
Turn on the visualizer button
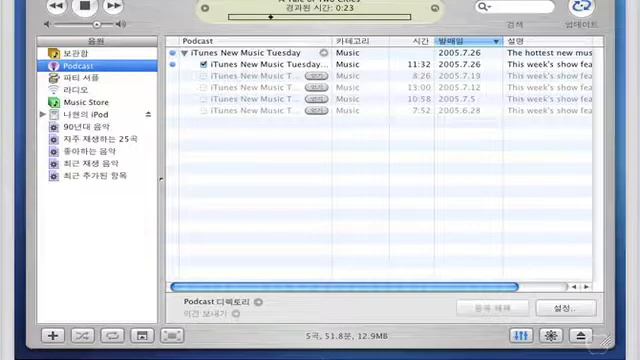[x=551, y=336]
